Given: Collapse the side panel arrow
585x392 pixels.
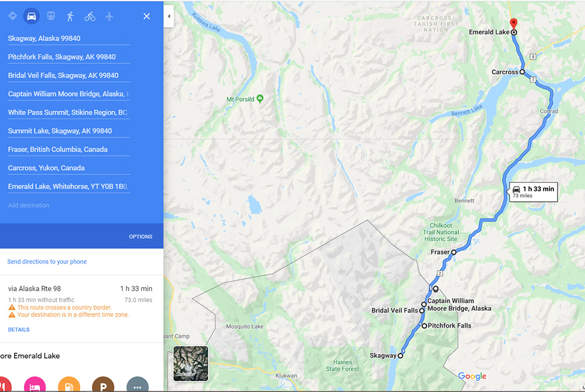Looking at the screenshot, I should (168, 16).
